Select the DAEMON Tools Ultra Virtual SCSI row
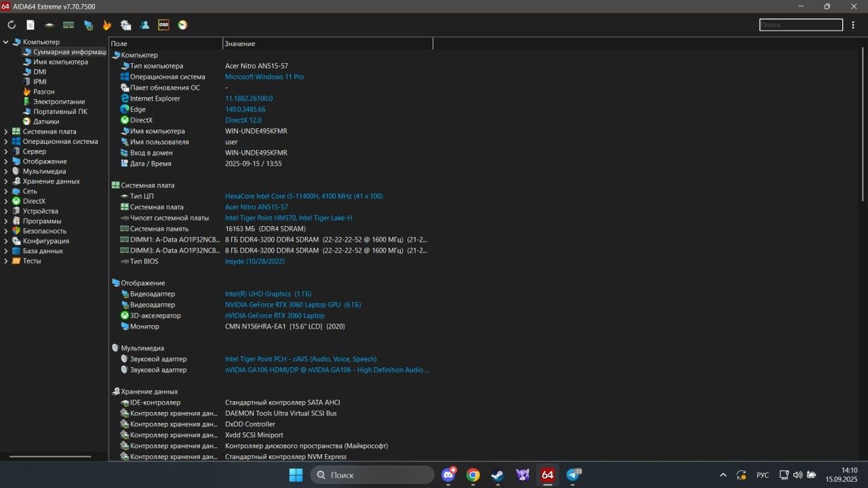The image size is (868, 488). point(271,413)
